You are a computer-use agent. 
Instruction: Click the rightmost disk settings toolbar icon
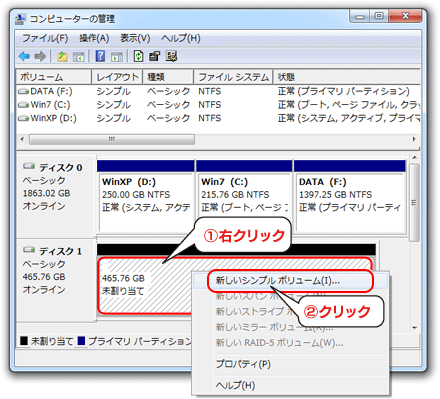171,56
